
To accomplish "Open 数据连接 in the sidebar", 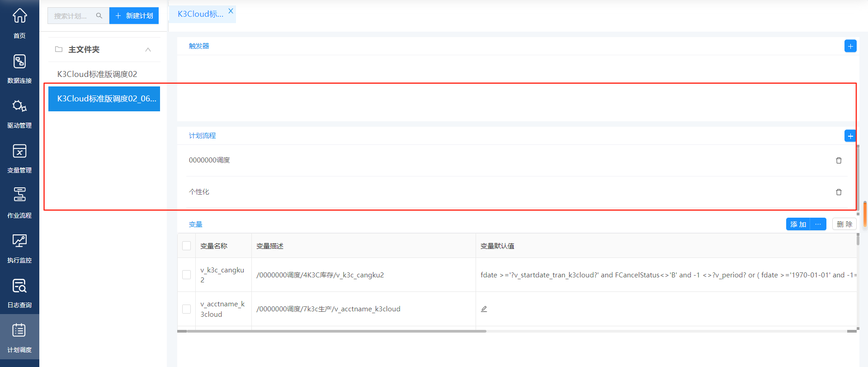I will click(x=19, y=68).
